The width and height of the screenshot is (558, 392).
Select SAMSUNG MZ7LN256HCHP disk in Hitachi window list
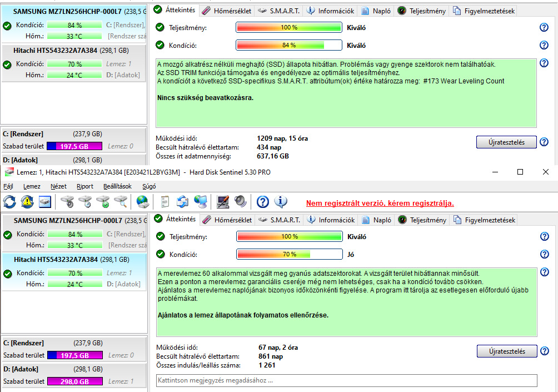click(x=74, y=233)
